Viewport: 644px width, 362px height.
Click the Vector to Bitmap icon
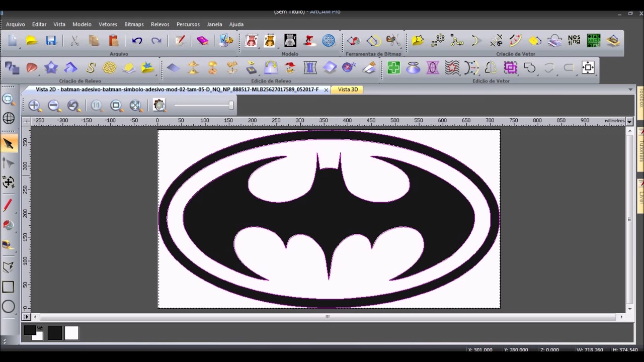coord(373,41)
